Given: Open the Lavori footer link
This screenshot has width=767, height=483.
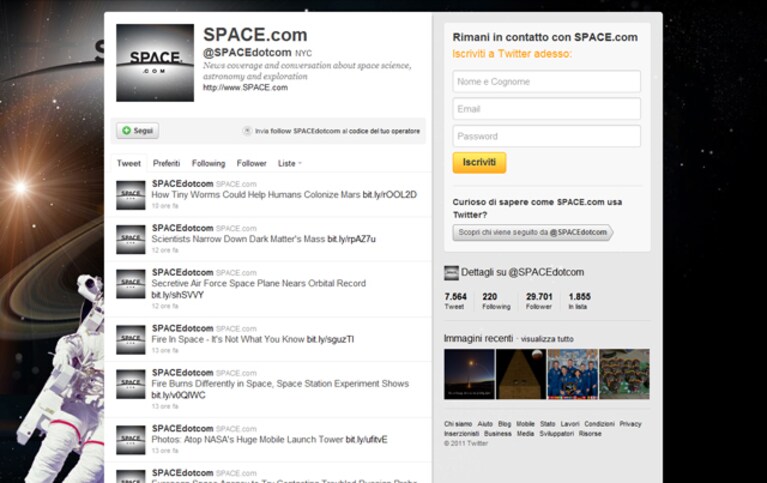Looking at the screenshot, I should 570,424.
